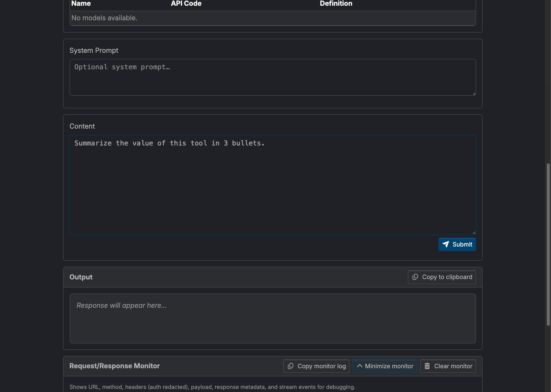Click the Content field label
The height and width of the screenshot is (392, 551).
point(82,126)
